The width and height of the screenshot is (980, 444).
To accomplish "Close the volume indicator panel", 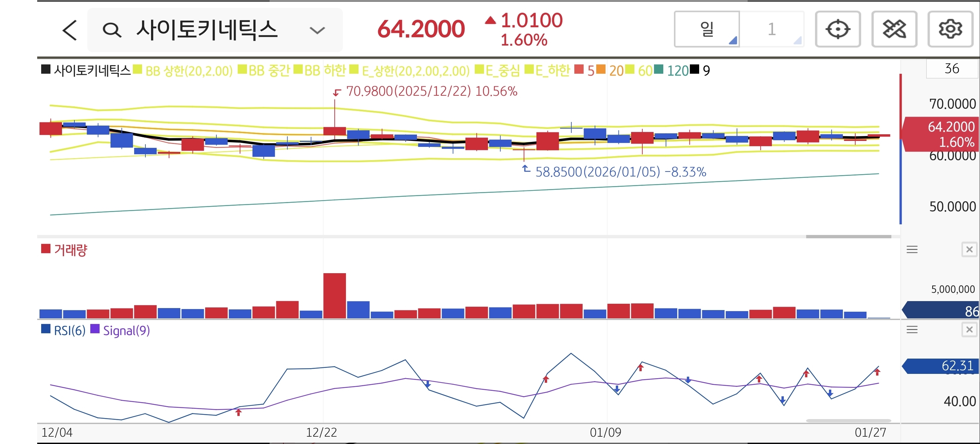I will pyautogui.click(x=969, y=250).
